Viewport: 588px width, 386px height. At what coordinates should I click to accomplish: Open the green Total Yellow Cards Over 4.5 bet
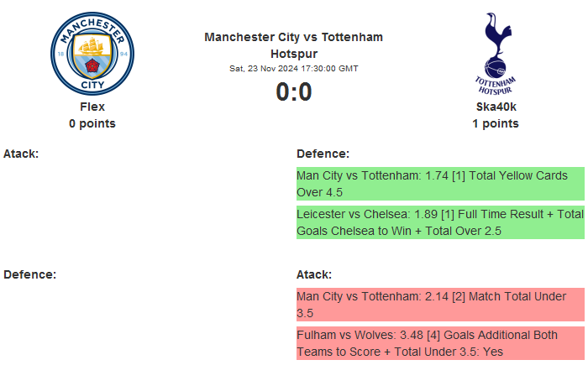pos(439,184)
